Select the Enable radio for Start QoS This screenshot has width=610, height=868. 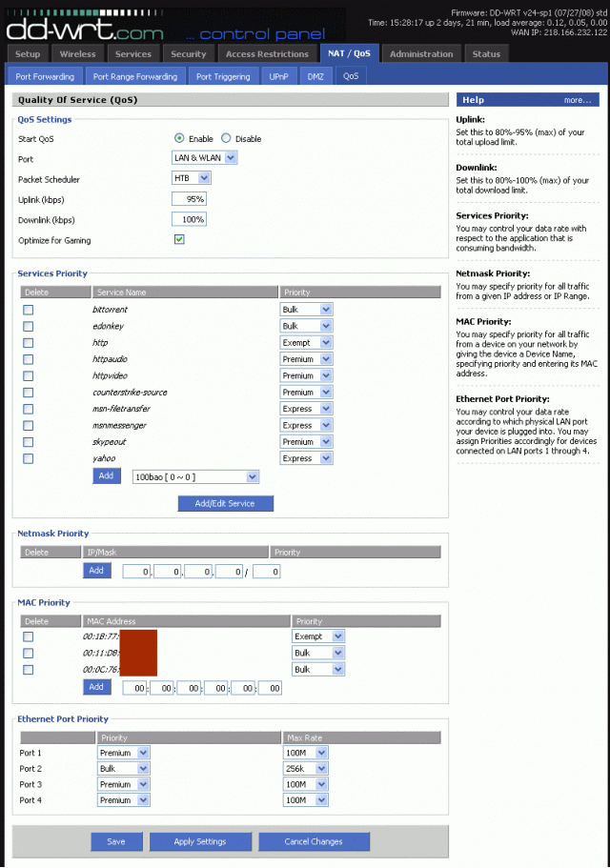(179, 138)
